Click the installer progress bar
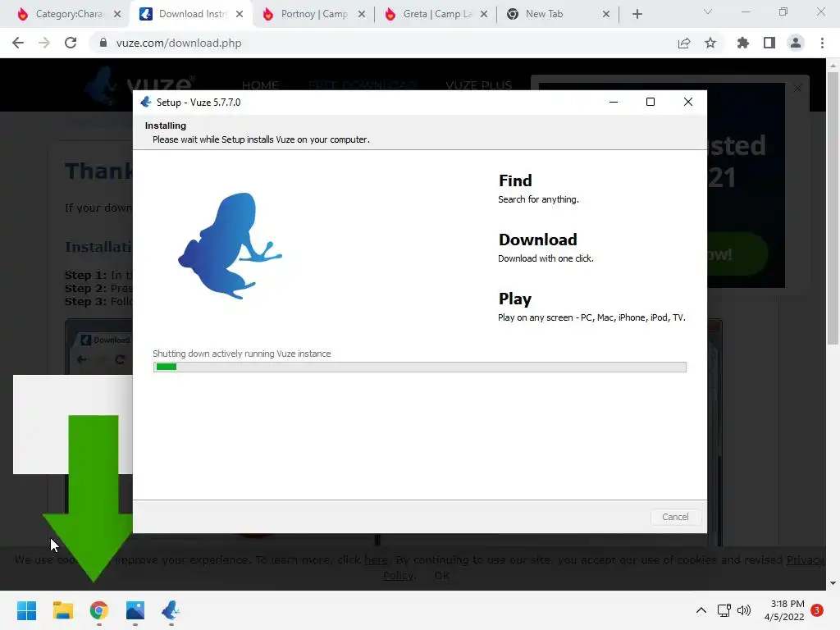This screenshot has height=630, width=840. tap(419, 367)
